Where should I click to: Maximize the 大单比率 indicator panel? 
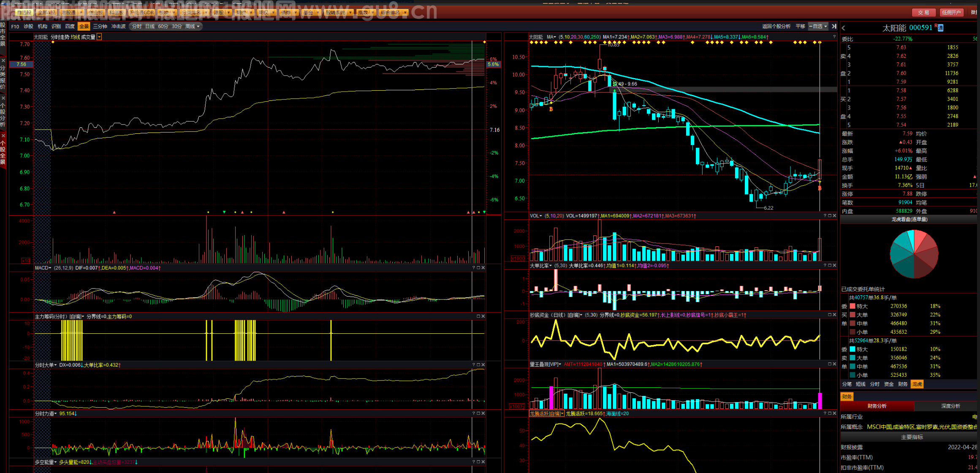coord(830,265)
